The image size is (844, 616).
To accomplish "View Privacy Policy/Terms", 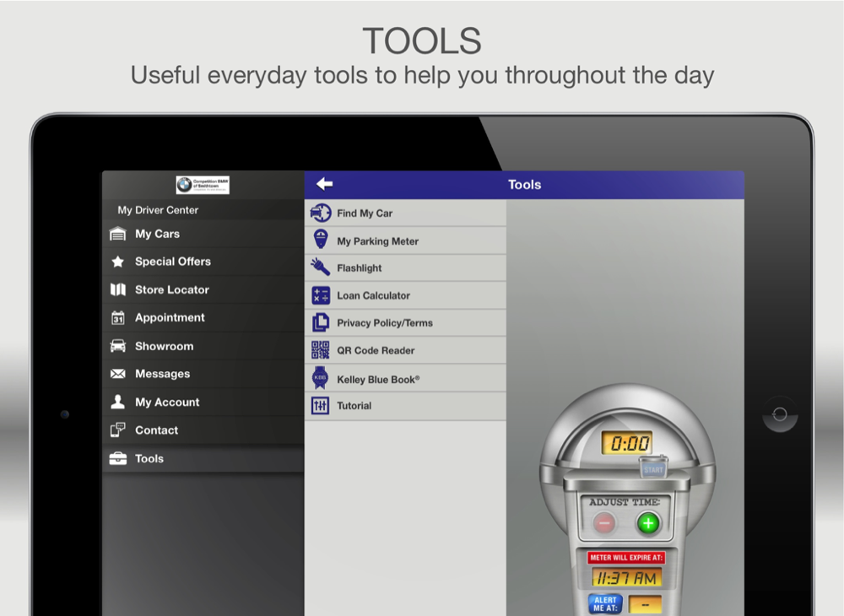I will tap(405, 323).
